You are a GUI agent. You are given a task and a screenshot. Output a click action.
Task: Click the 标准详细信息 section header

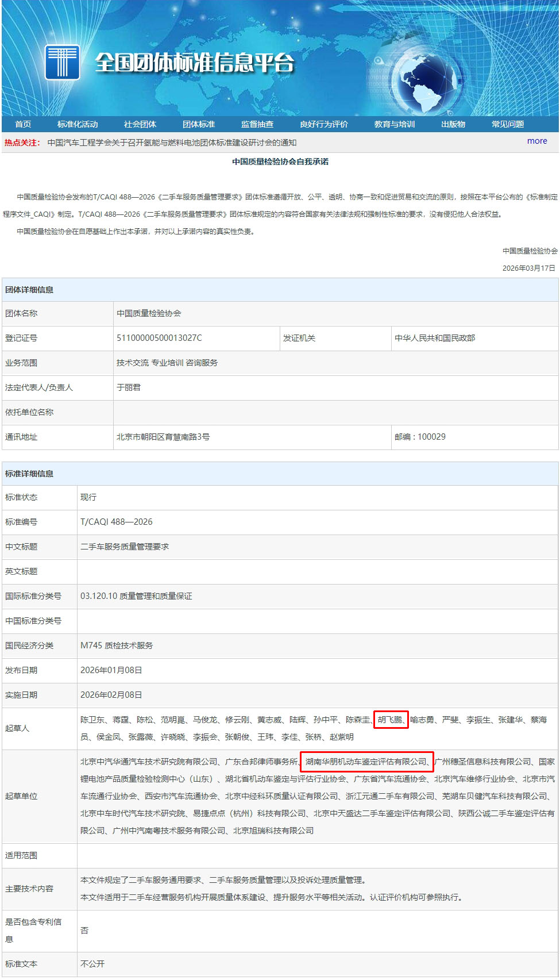pyautogui.click(x=29, y=474)
